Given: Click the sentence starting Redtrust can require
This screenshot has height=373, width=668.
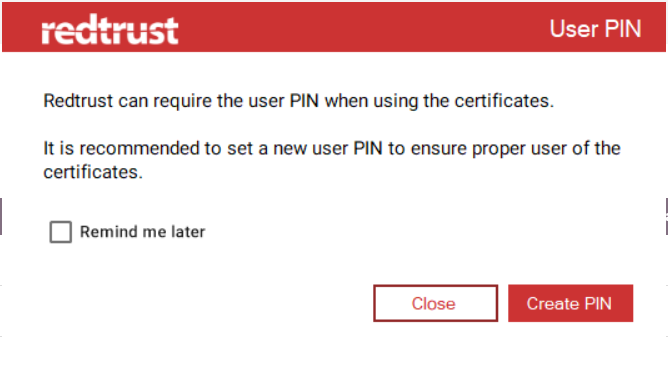Looking at the screenshot, I should click(298, 101).
